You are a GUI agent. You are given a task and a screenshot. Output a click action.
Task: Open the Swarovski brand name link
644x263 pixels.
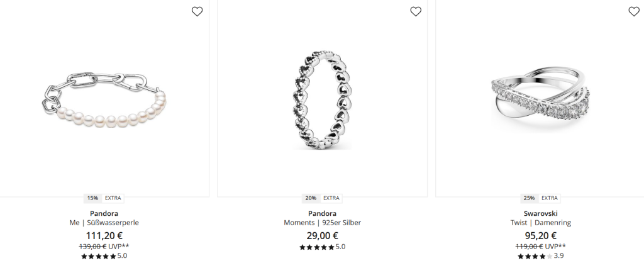[540, 213]
